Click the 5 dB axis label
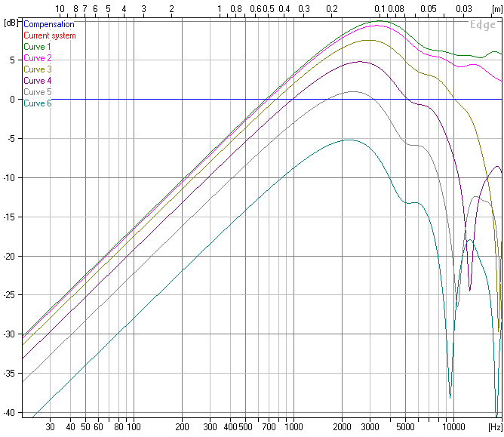Image resolution: width=504 pixels, height=437 pixels. pos(12,60)
